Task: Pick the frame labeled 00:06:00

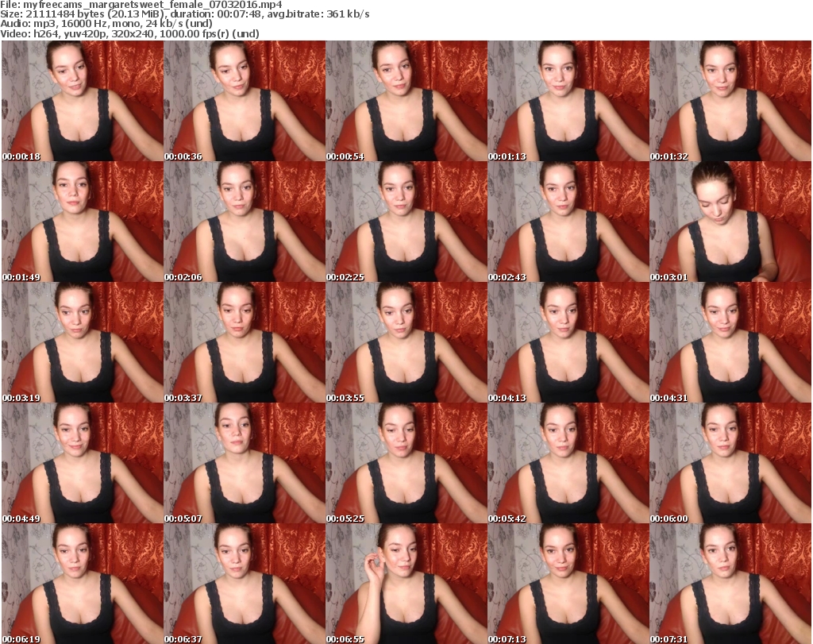Action: coord(730,463)
